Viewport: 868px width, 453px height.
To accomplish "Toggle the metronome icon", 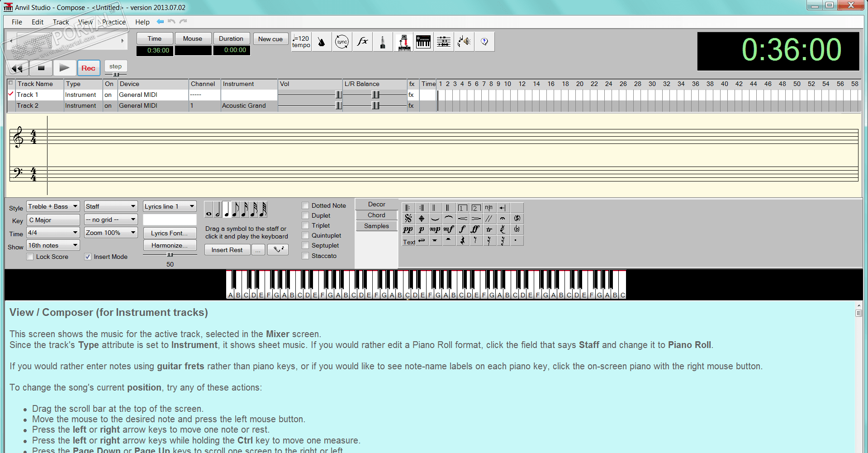I will click(x=322, y=42).
